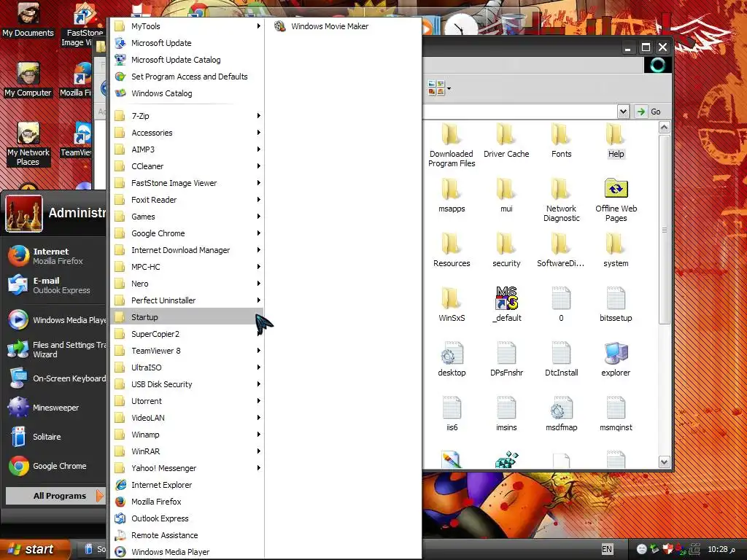Expand the Games submenu arrow
This screenshot has width=747, height=560.
click(x=258, y=216)
